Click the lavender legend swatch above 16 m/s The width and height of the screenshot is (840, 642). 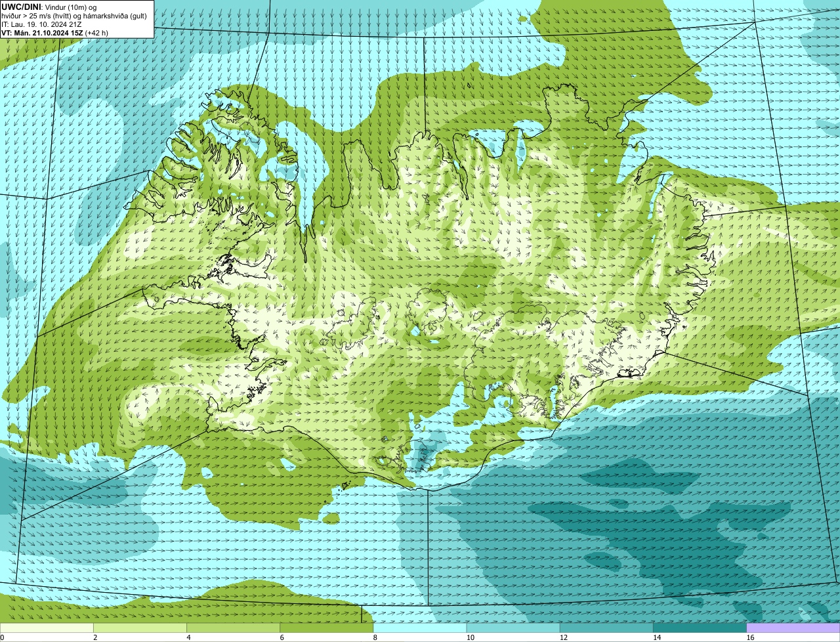tap(793, 628)
